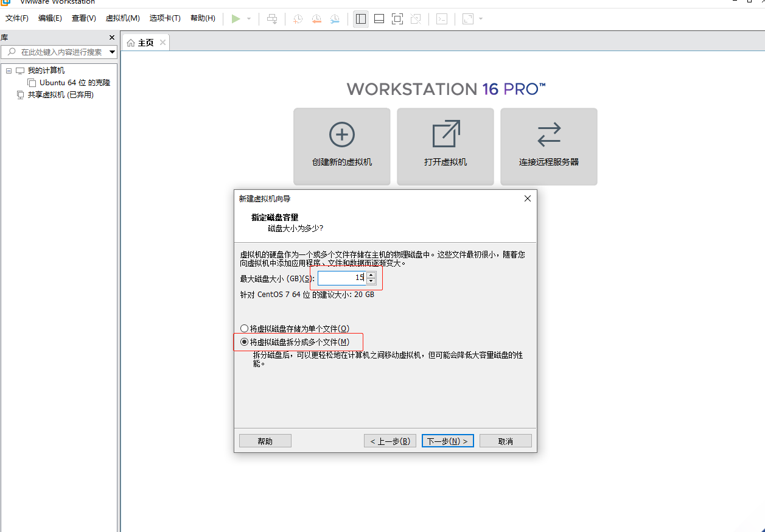Click the send Ctrl+Alt+Del toolbar icon
The width and height of the screenshot is (765, 532).
[272, 19]
